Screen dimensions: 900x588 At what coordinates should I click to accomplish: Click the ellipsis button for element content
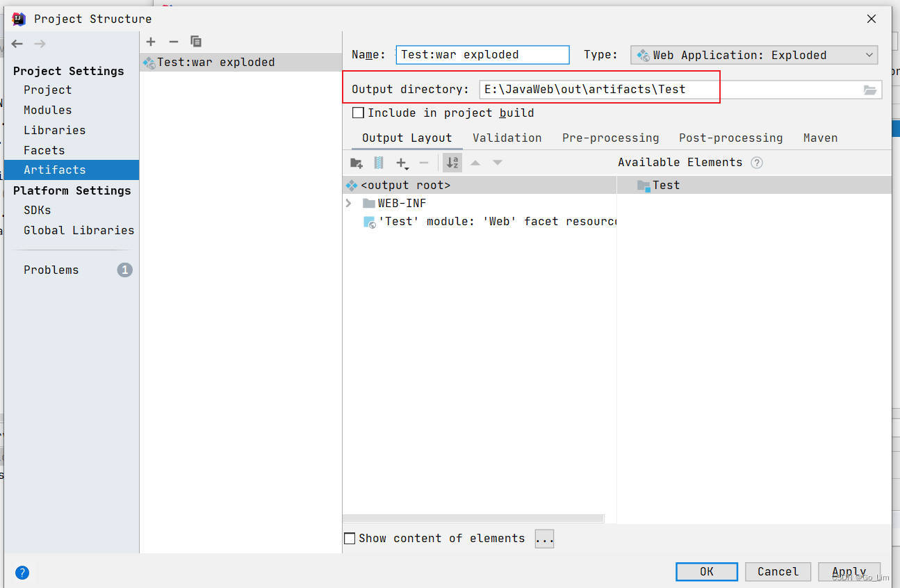[x=544, y=539]
